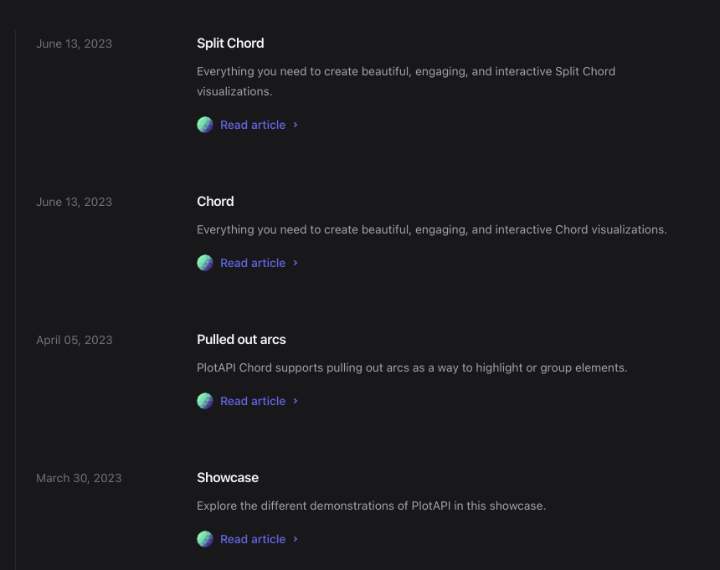
Task: Click the avatar icon under Pulled out arcs
Action: pos(205,401)
